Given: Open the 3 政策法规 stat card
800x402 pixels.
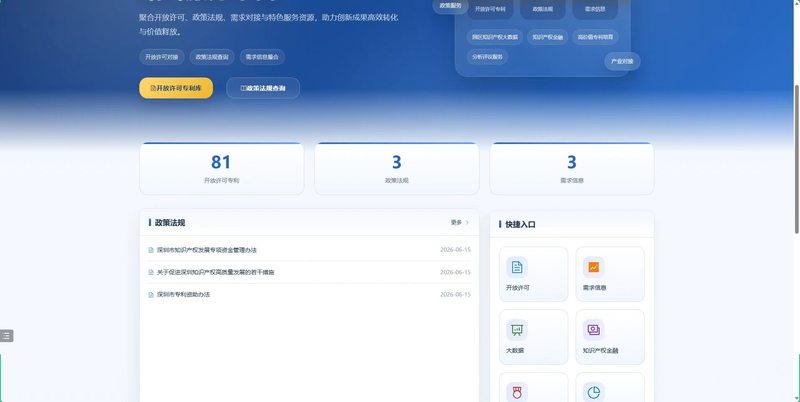Looking at the screenshot, I should [x=396, y=169].
